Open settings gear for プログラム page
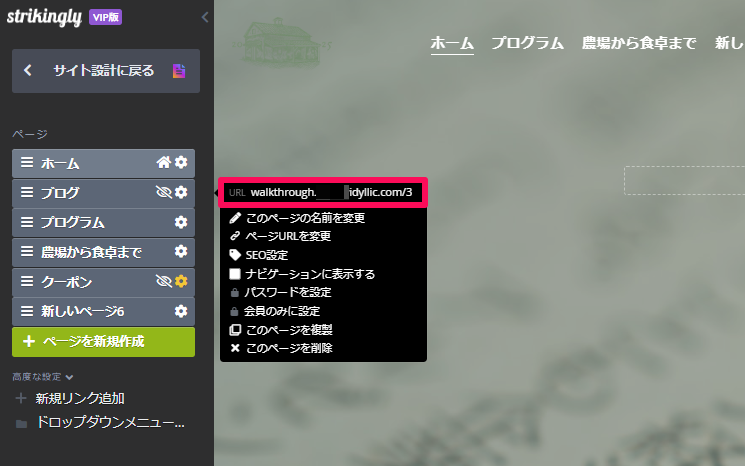Image resolution: width=745 pixels, height=466 pixels. [x=181, y=222]
